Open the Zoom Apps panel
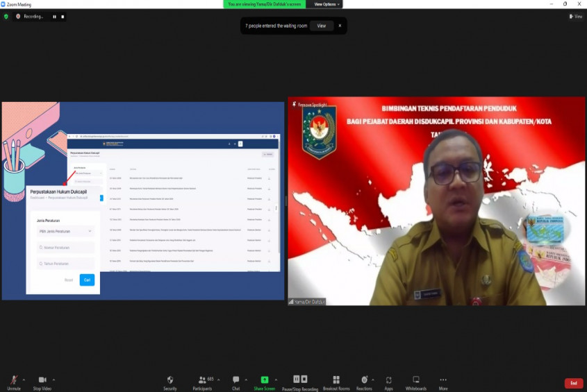587x392 pixels. pyautogui.click(x=388, y=380)
